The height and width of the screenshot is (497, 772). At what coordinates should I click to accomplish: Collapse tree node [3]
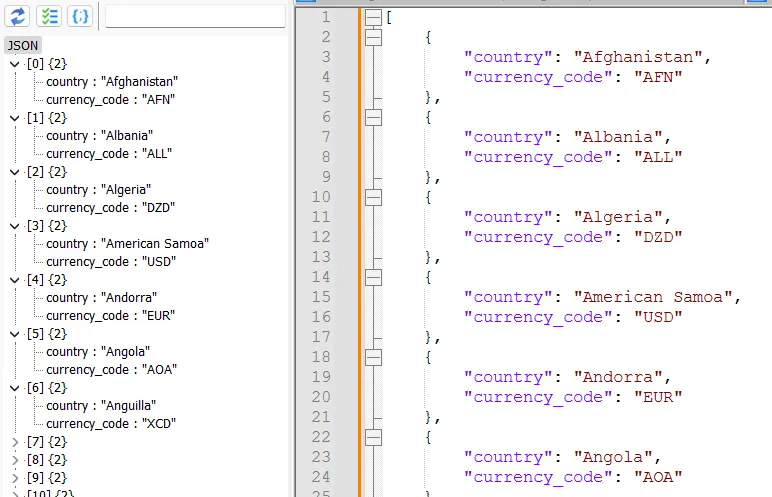click(14, 226)
